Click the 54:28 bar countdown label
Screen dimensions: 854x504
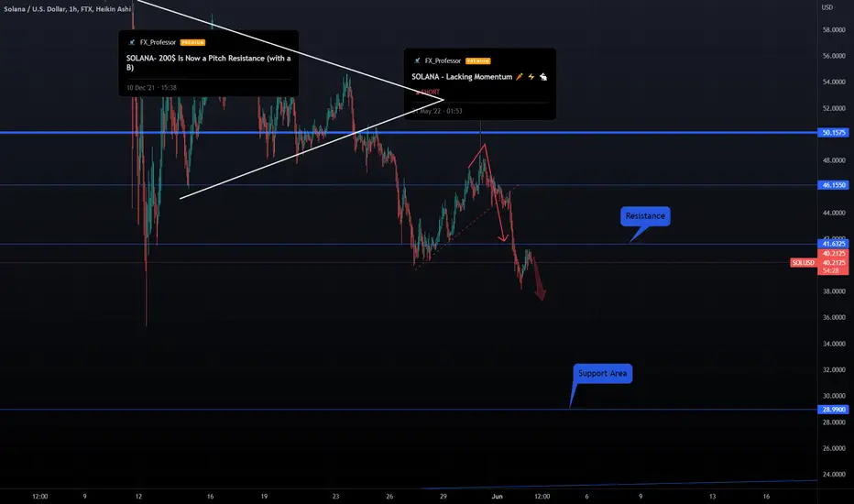830,271
